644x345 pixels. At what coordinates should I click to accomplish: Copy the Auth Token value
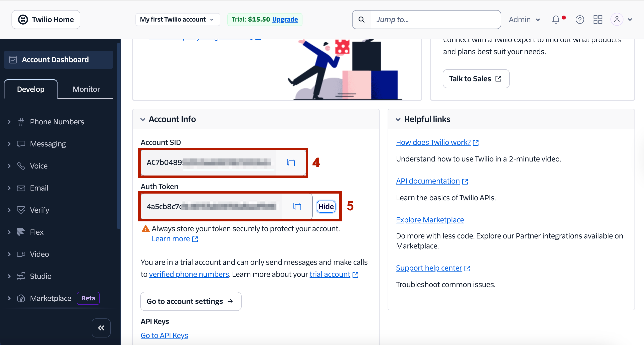297,207
